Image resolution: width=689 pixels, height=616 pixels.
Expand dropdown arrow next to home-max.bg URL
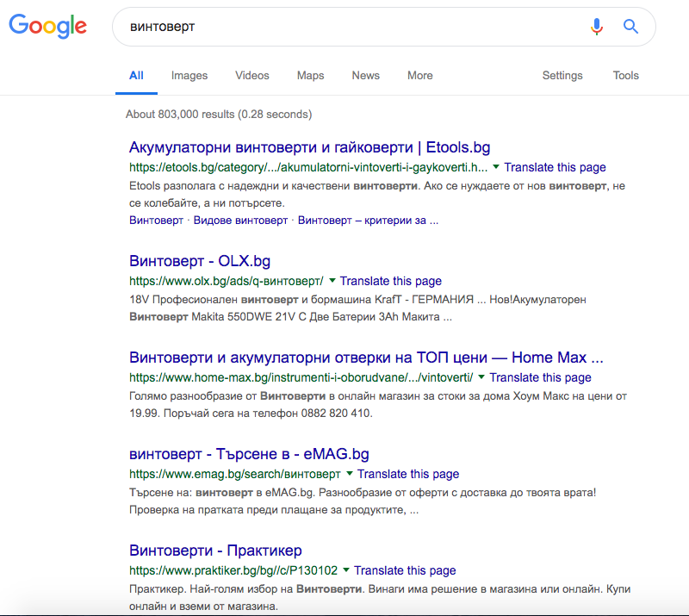coord(481,376)
